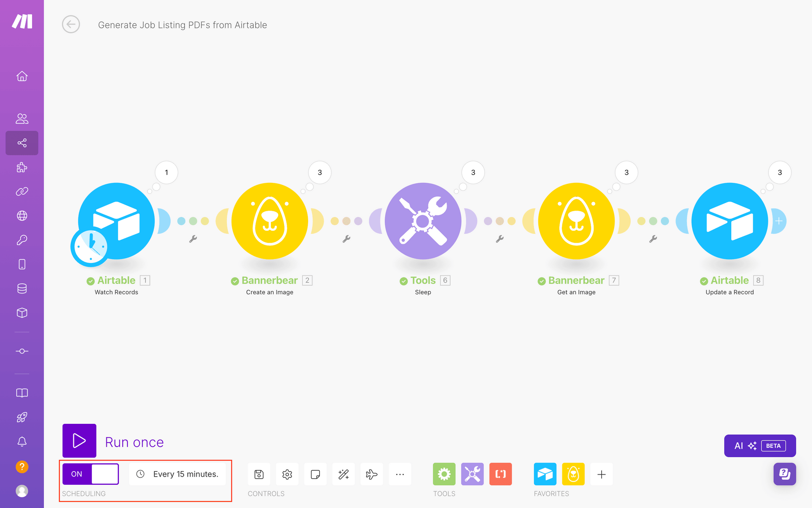812x508 pixels.
Task: Open Scenarios in the left sidebar
Action: [22, 143]
